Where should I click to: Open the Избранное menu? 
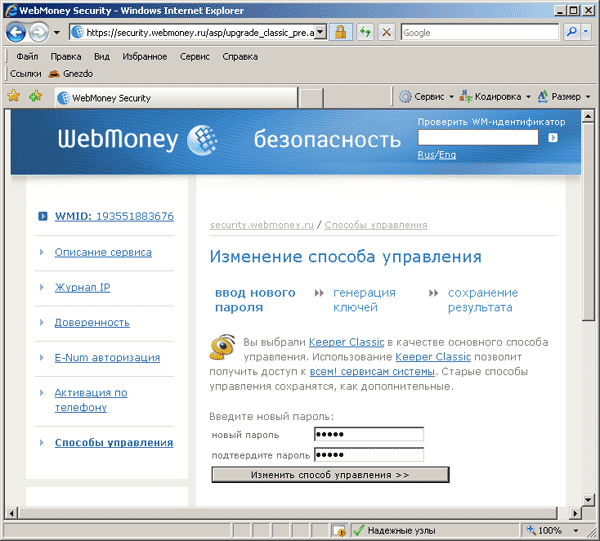coord(145,57)
